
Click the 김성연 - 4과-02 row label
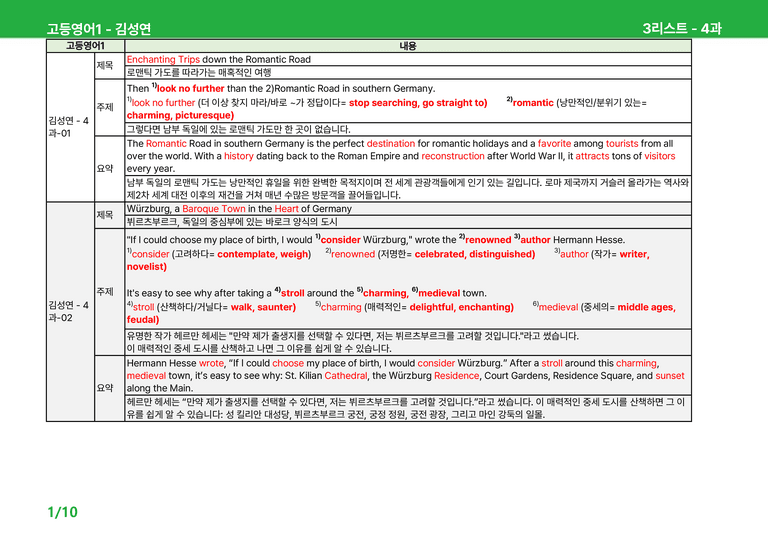tap(69, 311)
